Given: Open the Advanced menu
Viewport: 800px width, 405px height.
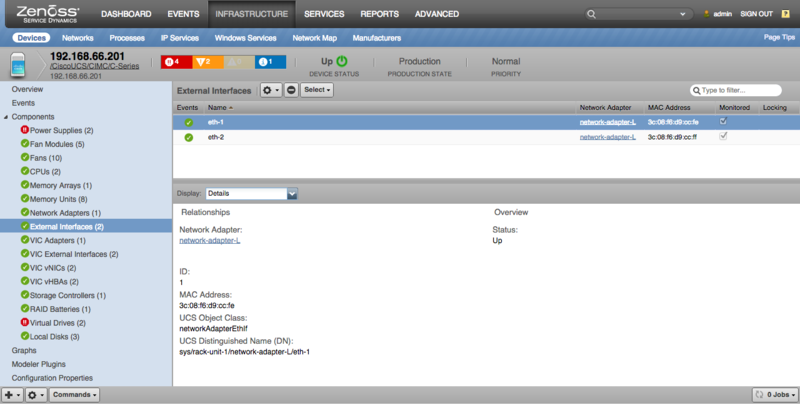Looking at the screenshot, I should 437,14.
